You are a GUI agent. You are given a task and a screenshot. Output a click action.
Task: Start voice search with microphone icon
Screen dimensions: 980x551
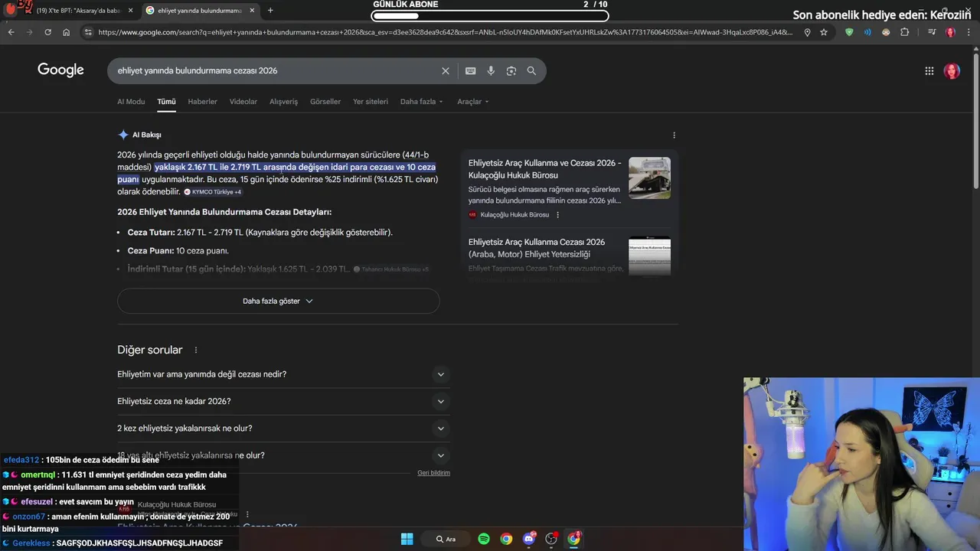(x=491, y=70)
